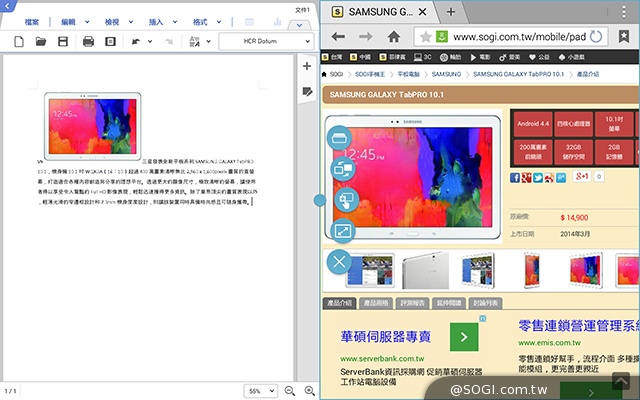Switch to the 產品規格 tab
The image size is (640, 400).
376,303
